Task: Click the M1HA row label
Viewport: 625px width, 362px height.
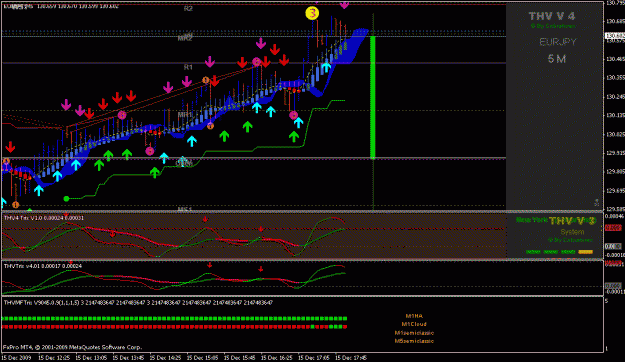Action: [414, 316]
